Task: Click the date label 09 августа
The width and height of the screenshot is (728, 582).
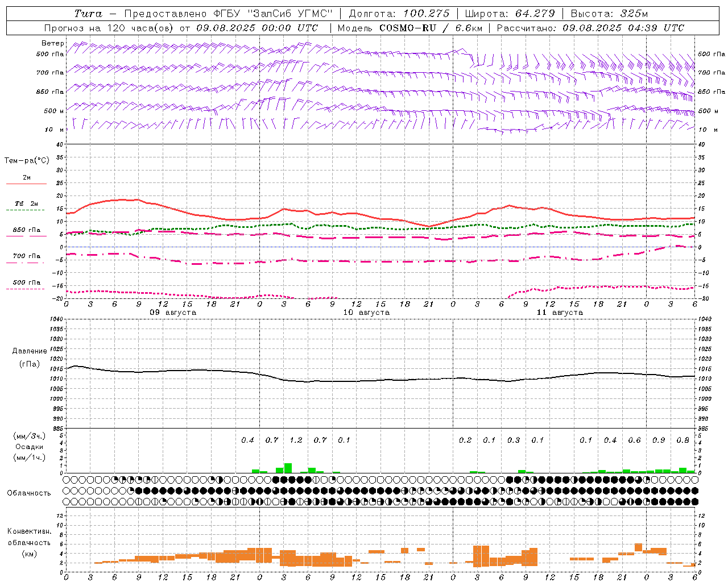Action: (x=173, y=313)
